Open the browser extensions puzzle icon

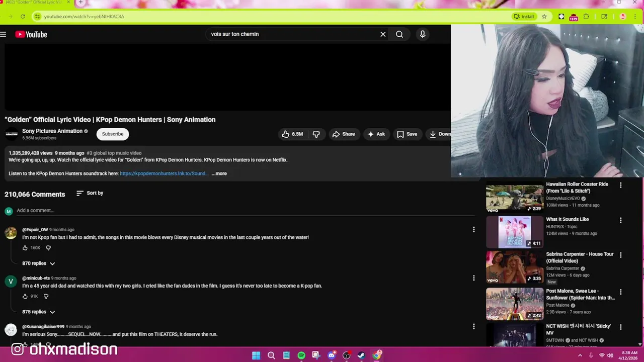(586, 17)
